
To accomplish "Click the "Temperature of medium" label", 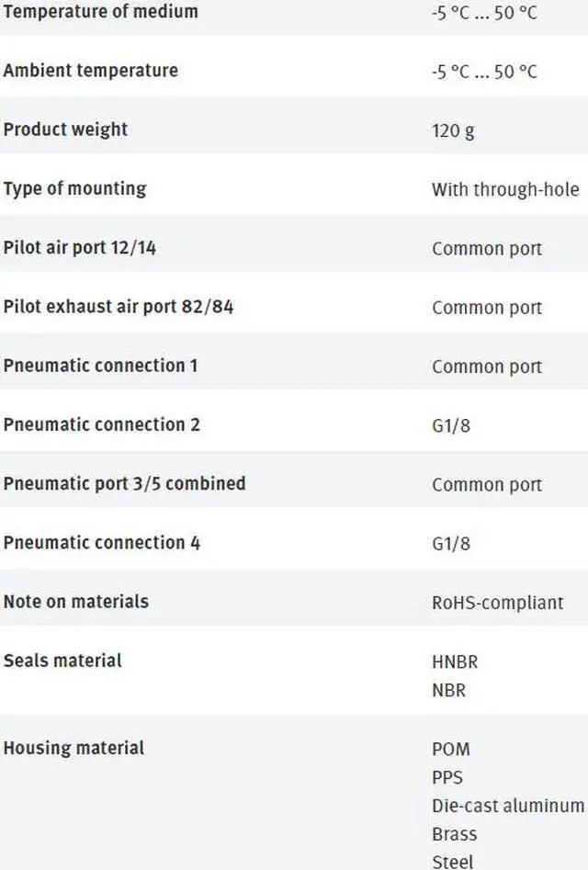I will click(x=100, y=12).
